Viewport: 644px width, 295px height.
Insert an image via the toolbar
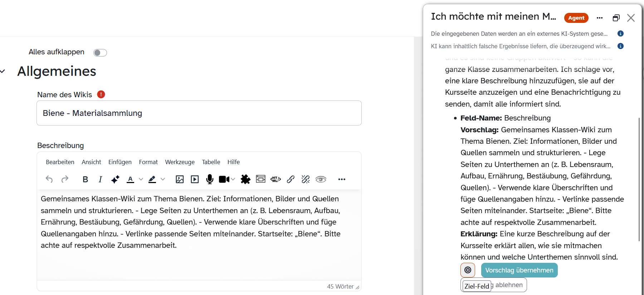180,180
